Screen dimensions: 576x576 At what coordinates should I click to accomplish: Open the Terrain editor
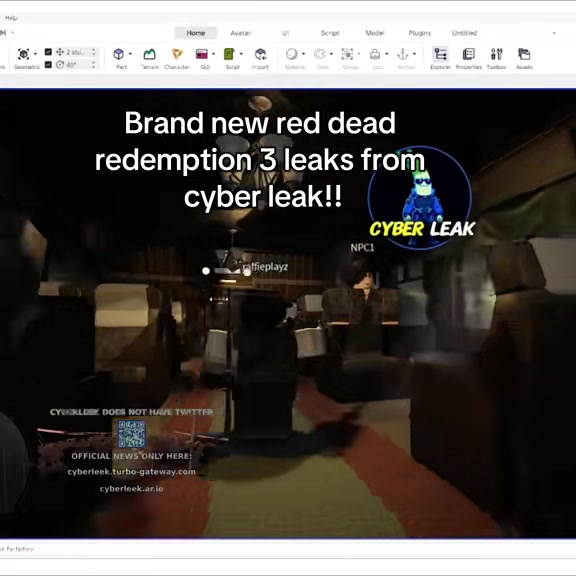click(x=150, y=54)
